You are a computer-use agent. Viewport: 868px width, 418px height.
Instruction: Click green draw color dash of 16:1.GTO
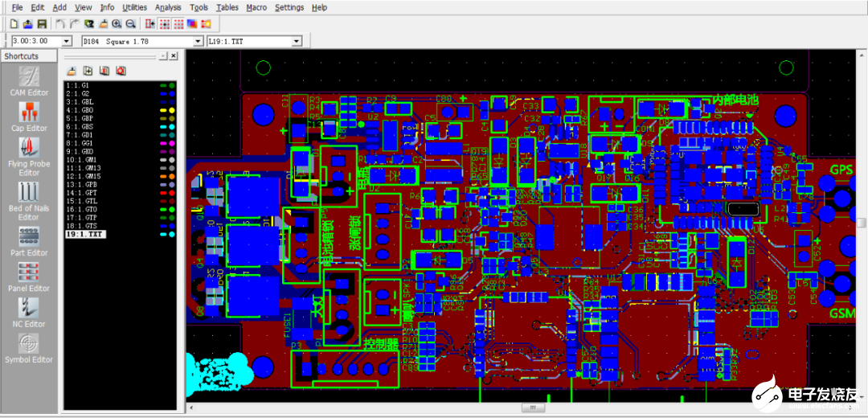(163, 210)
